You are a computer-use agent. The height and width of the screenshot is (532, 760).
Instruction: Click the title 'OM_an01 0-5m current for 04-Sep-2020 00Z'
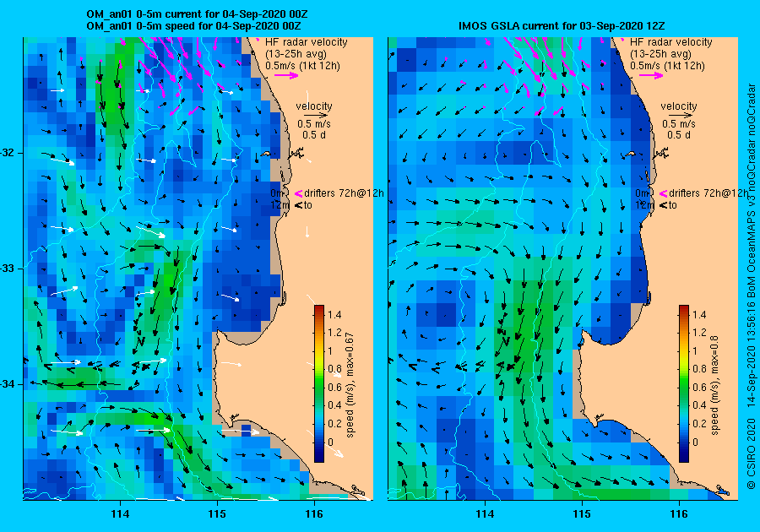(197, 14)
